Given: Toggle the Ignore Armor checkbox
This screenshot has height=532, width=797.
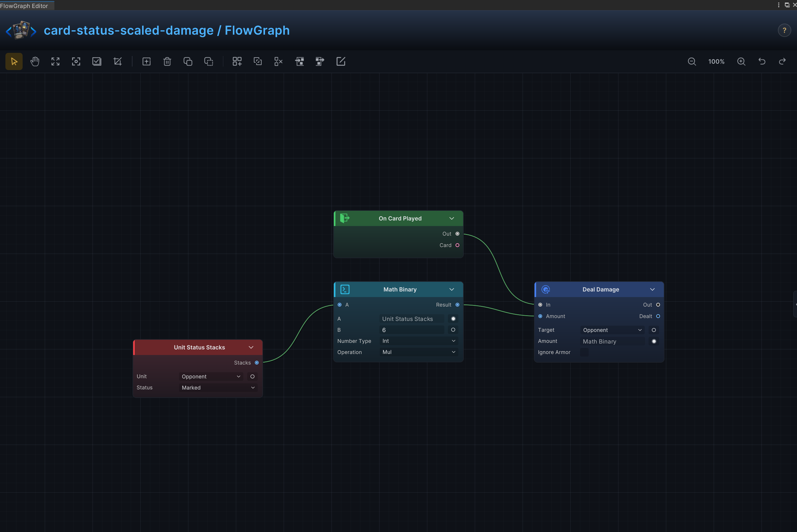Looking at the screenshot, I should pos(585,352).
